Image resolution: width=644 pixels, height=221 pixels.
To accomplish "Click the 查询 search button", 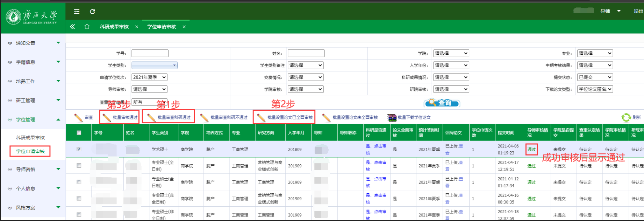I will (442, 103).
